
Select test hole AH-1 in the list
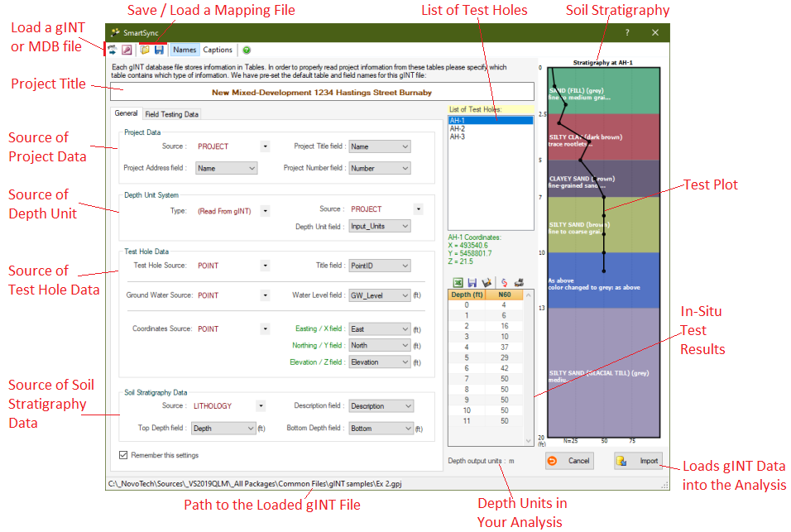[491, 121]
